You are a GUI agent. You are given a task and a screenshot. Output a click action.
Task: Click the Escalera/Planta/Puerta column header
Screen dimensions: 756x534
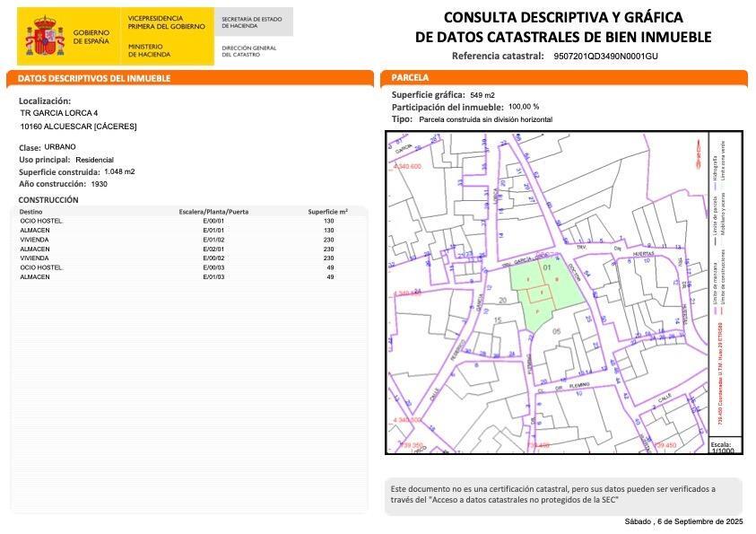213,212
